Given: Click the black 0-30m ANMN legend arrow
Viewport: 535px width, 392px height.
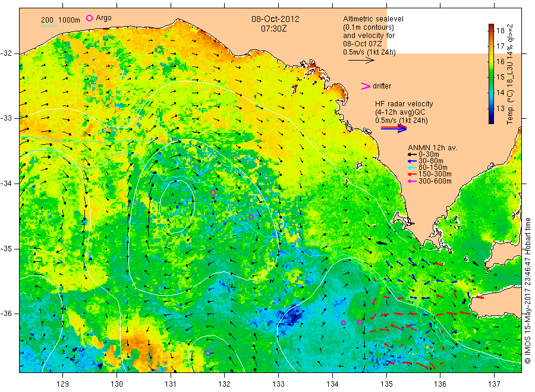Looking at the screenshot, I should 412,154.
